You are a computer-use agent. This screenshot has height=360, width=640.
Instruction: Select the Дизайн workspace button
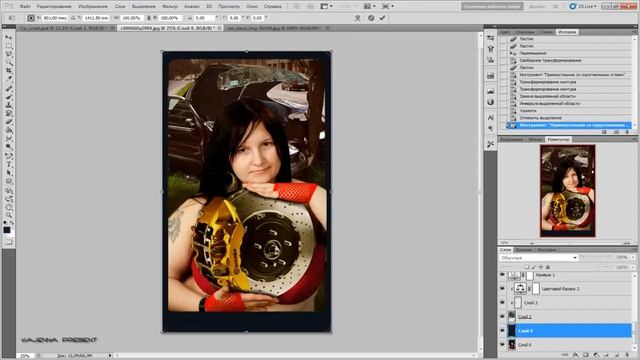tap(536, 6)
